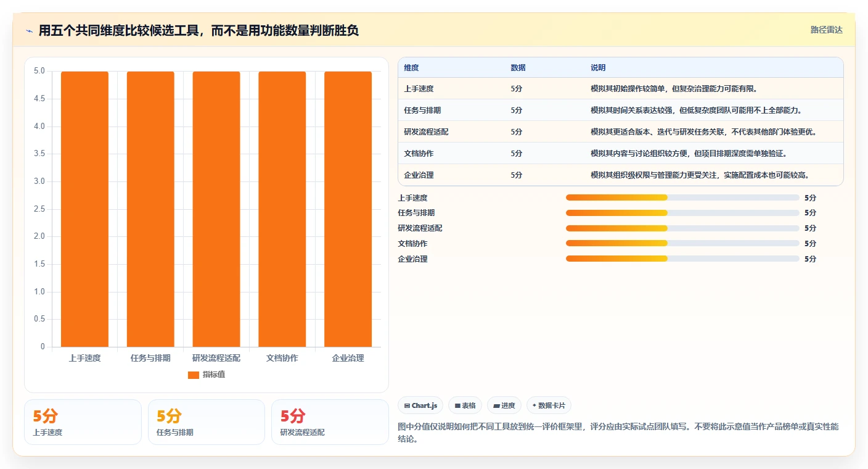
Task: Open the 上手速度 5分 data card
Action: tap(83, 422)
